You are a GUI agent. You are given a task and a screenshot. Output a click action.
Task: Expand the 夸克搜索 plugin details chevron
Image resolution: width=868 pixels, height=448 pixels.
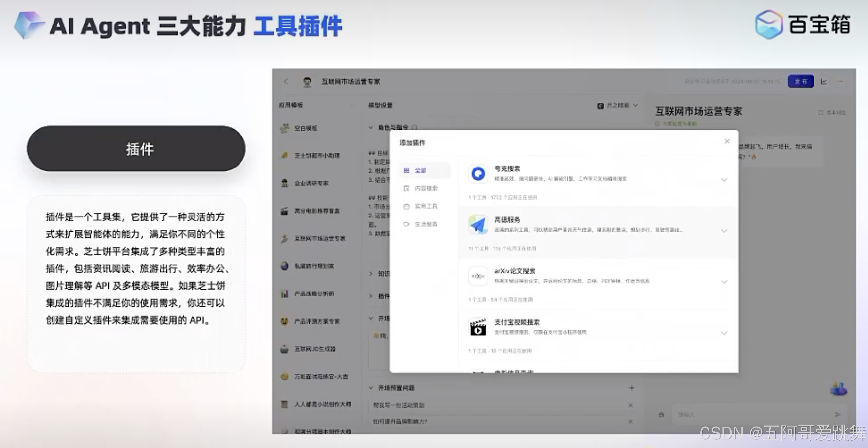click(x=724, y=179)
